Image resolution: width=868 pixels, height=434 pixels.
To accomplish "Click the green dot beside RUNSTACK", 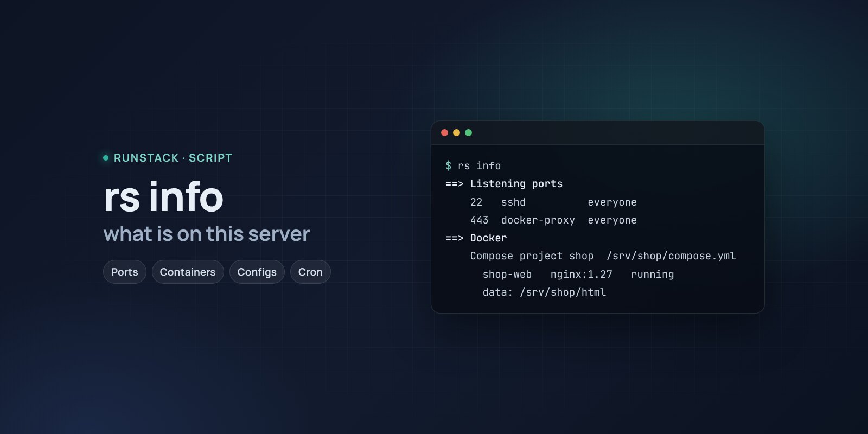I will (x=106, y=158).
